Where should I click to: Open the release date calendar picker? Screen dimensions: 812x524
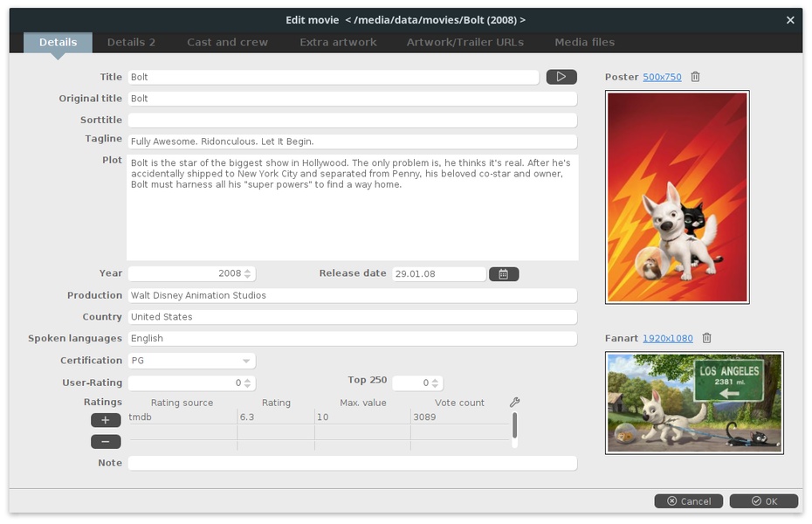pyautogui.click(x=504, y=274)
